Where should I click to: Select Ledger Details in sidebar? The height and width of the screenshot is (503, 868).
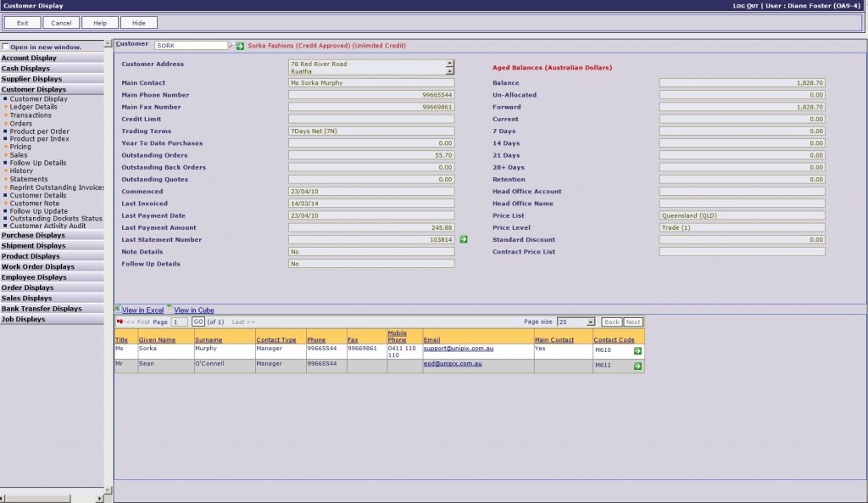[x=33, y=107]
